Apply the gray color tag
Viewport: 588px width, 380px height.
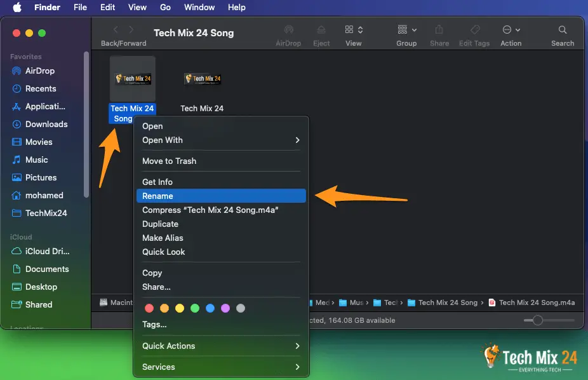tap(241, 308)
